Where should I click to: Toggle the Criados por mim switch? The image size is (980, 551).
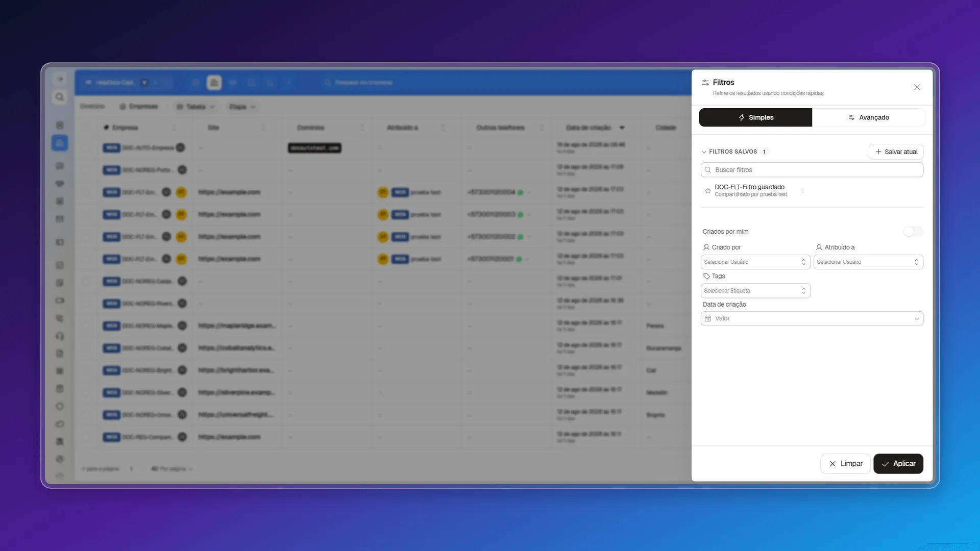point(913,232)
